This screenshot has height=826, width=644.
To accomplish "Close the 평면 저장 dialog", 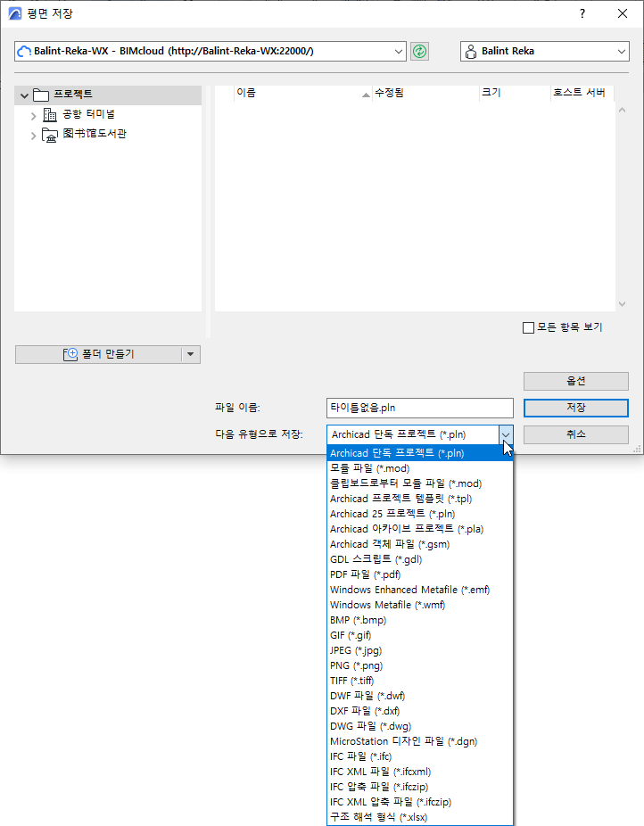I will click(x=623, y=13).
